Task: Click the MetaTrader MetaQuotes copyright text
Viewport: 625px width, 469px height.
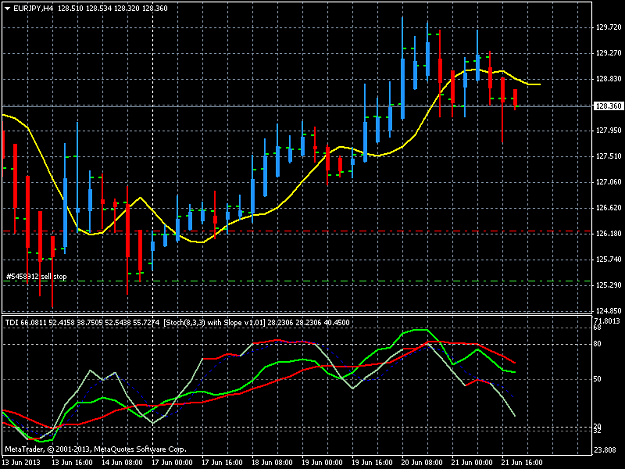Action: [x=95, y=449]
